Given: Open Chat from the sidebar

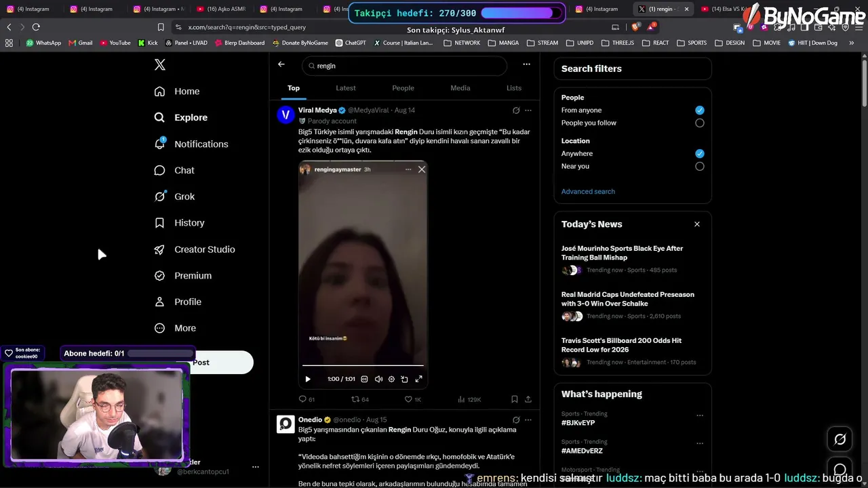Looking at the screenshot, I should [x=174, y=170].
